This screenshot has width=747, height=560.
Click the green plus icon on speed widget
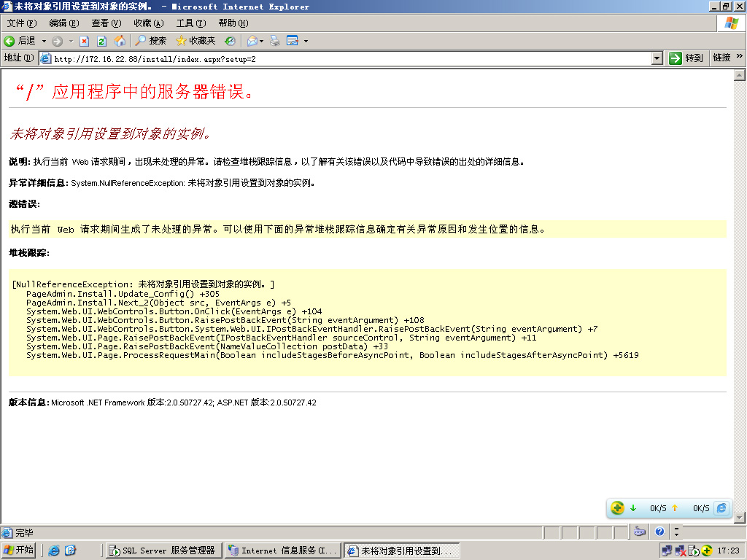pyautogui.click(x=617, y=508)
